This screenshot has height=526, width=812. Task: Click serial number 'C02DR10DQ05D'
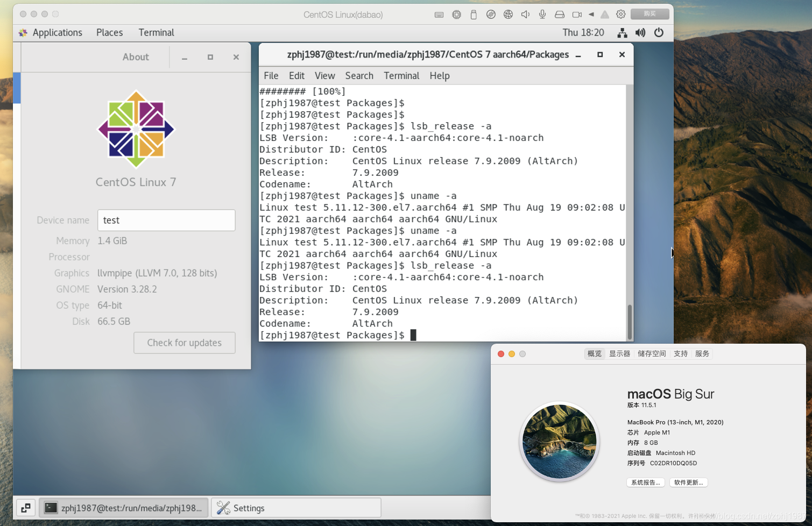coord(673,463)
